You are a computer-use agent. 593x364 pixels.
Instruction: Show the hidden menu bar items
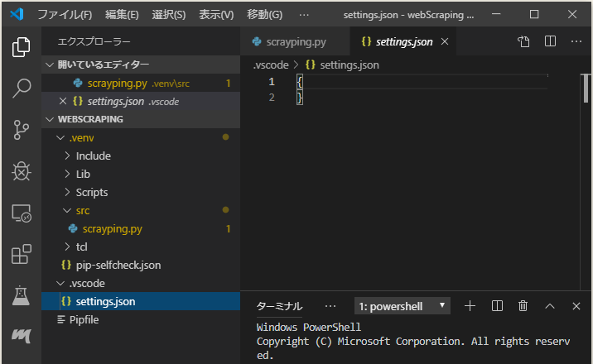coord(304,15)
